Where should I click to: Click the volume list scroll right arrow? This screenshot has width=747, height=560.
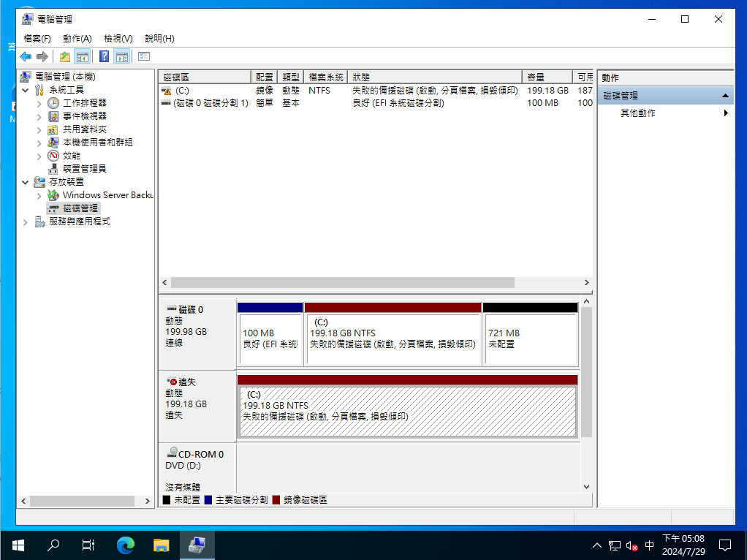pyautogui.click(x=586, y=283)
